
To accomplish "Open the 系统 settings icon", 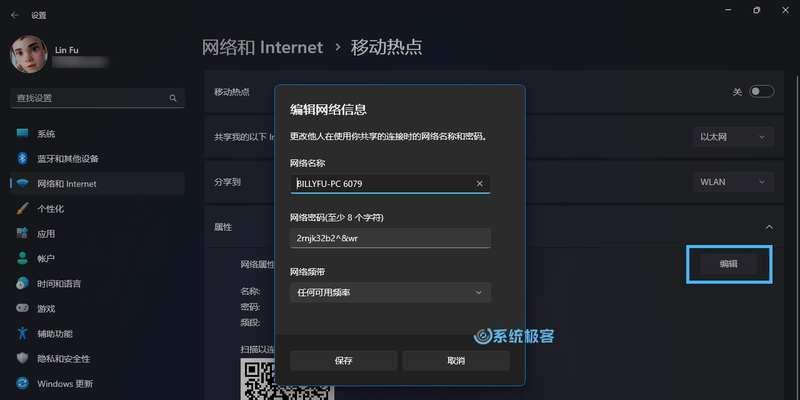I will point(22,134).
